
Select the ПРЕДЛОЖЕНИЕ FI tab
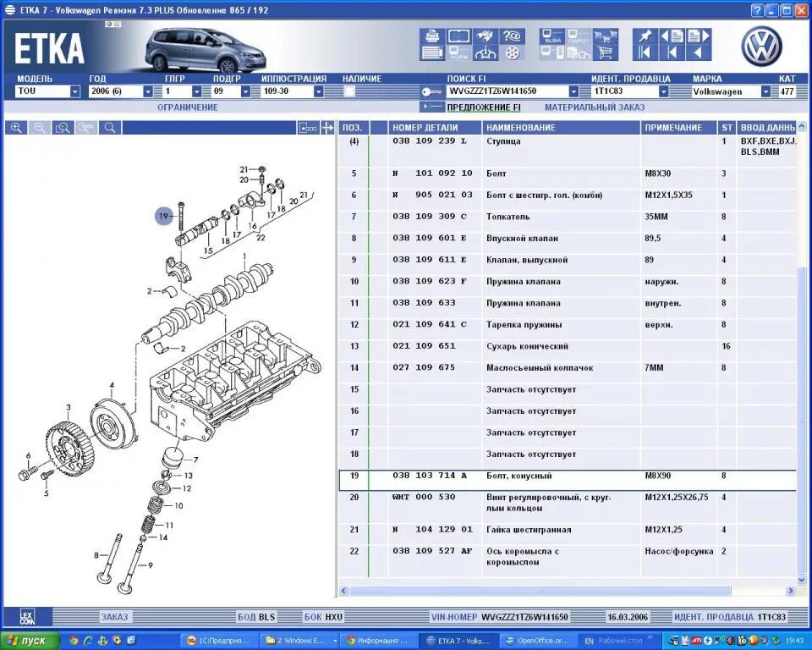pos(484,107)
